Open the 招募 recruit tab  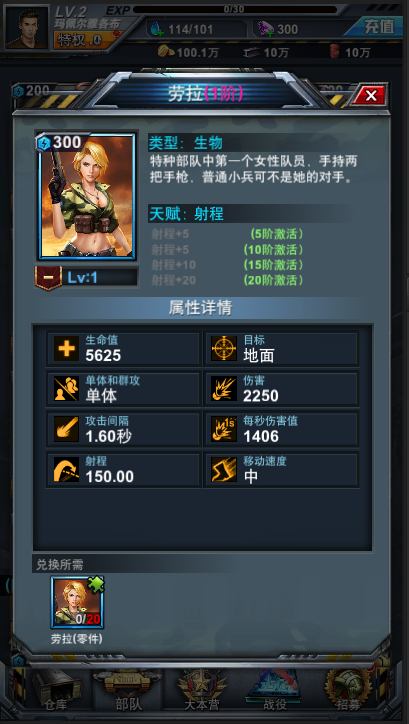coord(347,691)
